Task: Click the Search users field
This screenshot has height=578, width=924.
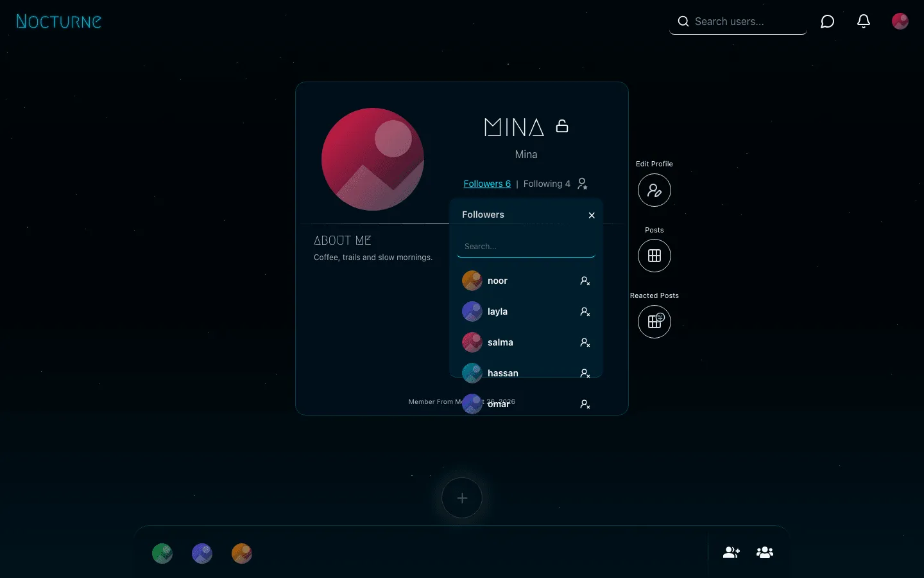Action: point(738,22)
